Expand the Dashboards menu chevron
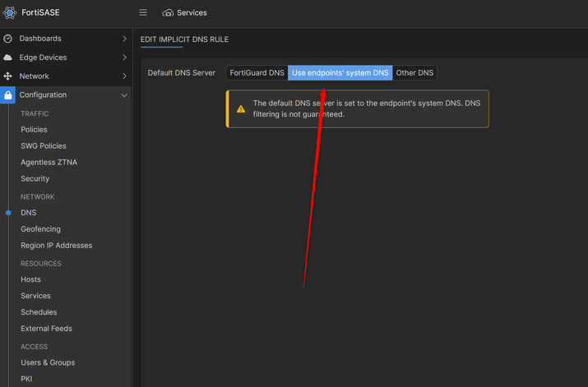 click(124, 39)
